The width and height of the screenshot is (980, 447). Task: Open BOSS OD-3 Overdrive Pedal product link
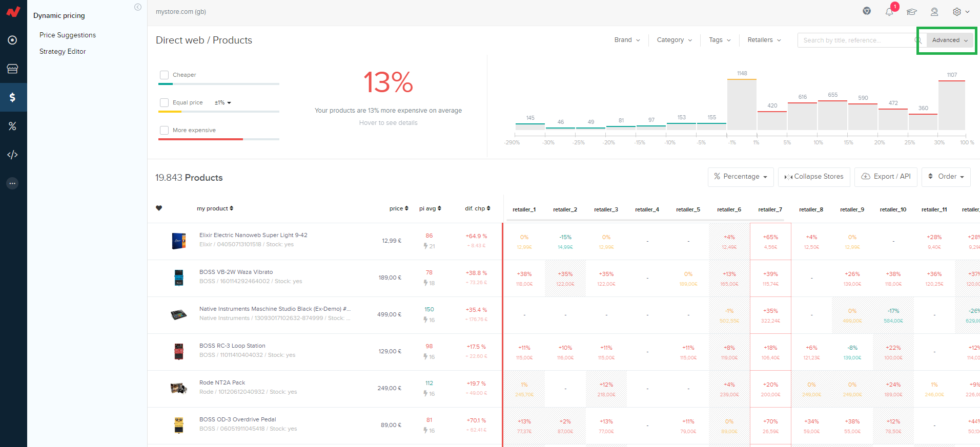[237, 419]
